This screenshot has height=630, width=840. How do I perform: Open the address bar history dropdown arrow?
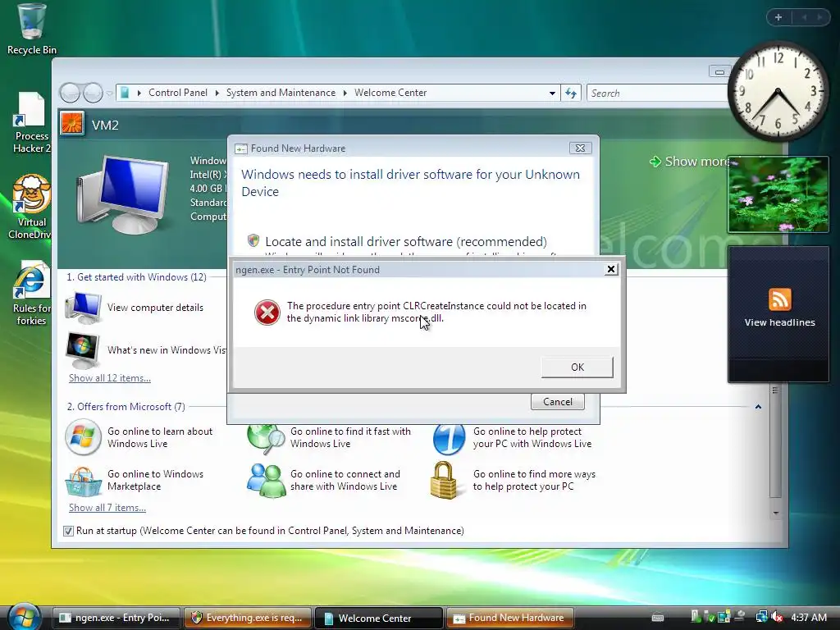click(x=552, y=94)
